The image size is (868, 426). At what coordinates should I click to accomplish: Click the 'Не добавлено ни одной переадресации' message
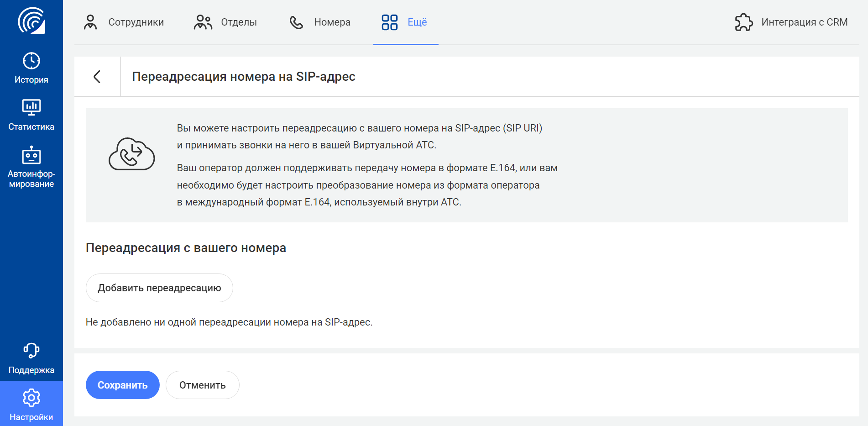click(x=229, y=322)
